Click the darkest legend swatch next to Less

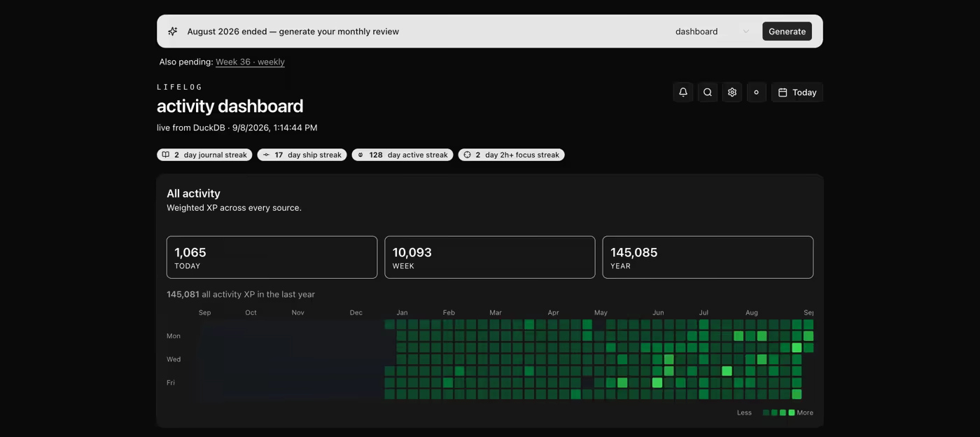click(x=766, y=412)
